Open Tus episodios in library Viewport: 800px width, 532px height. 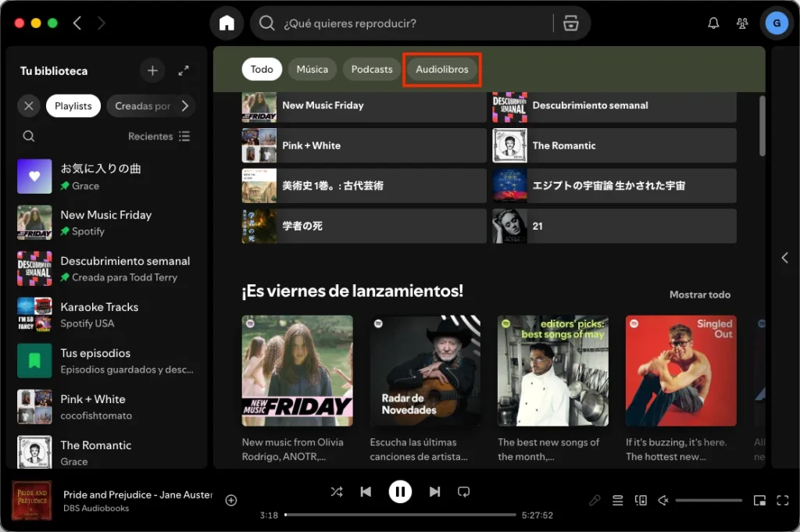tap(106, 361)
